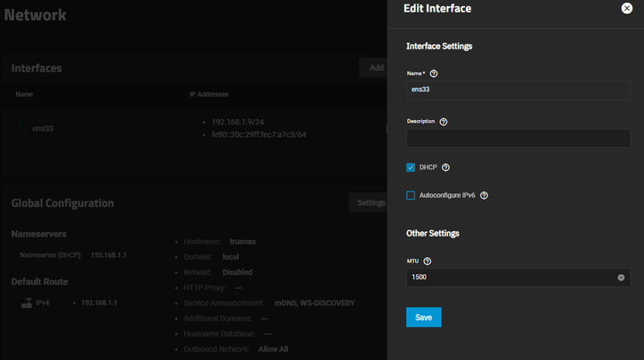Close the Edit Interface panel
The image size is (644, 360).
pyautogui.click(x=626, y=8)
